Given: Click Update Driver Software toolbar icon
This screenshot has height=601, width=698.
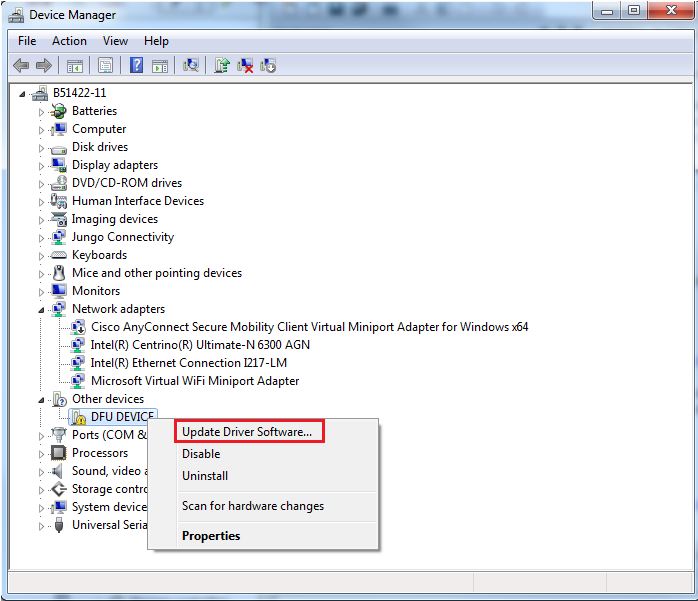Looking at the screenshot, I should click(222, 66).
